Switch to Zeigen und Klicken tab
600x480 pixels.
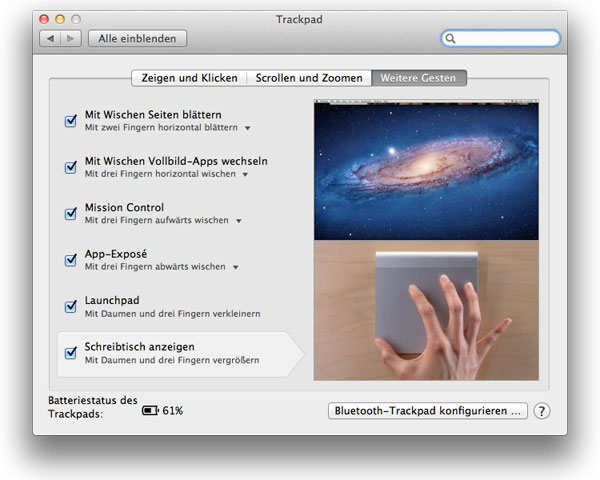tap(189, 78)
